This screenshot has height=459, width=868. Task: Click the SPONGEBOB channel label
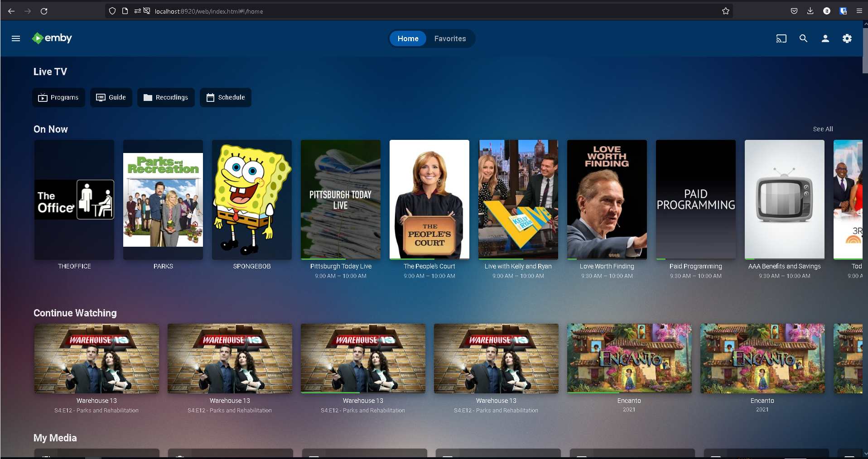(252, 266)
